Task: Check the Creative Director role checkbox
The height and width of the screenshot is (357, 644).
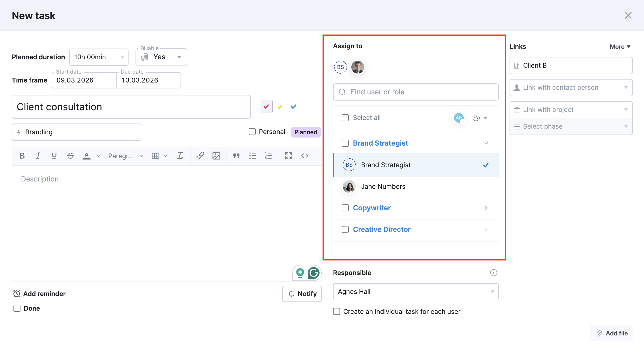Action: pyautogui.click(x=345, y=229)
